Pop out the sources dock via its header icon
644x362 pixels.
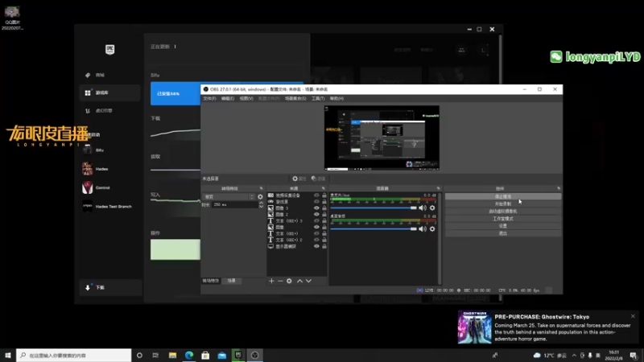click(324, 188)
